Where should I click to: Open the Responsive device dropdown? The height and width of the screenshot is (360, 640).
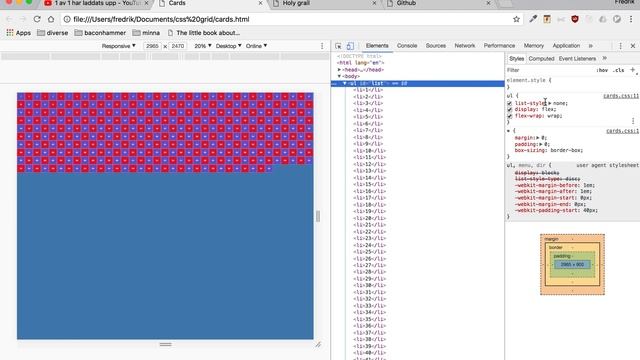click(118, 46)
